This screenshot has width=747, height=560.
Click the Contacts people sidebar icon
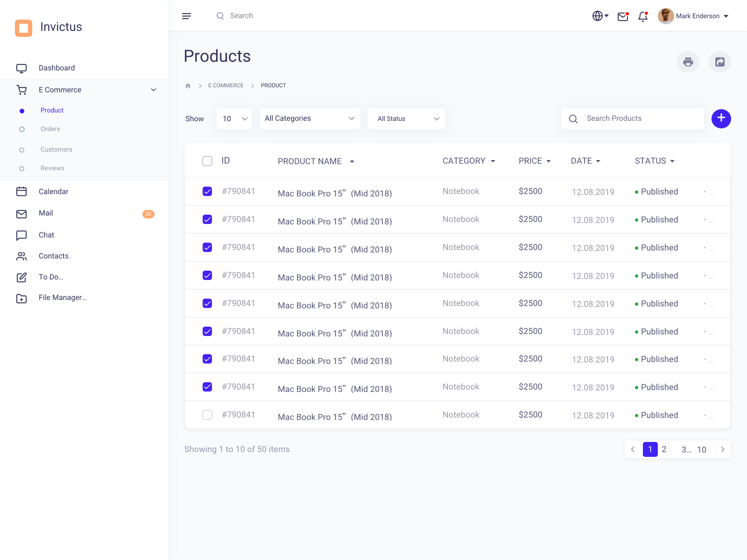coord(21,256)
